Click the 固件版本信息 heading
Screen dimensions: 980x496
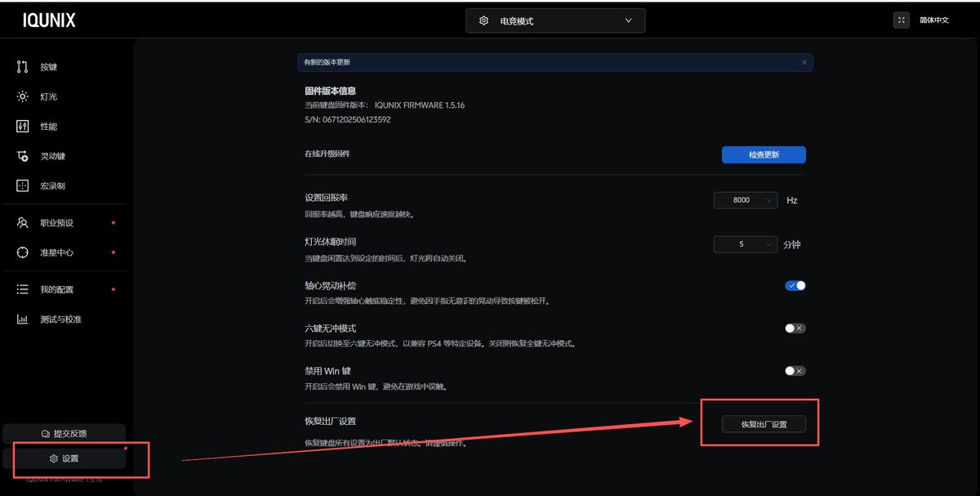pyautogui.click(x=330, y=91)
